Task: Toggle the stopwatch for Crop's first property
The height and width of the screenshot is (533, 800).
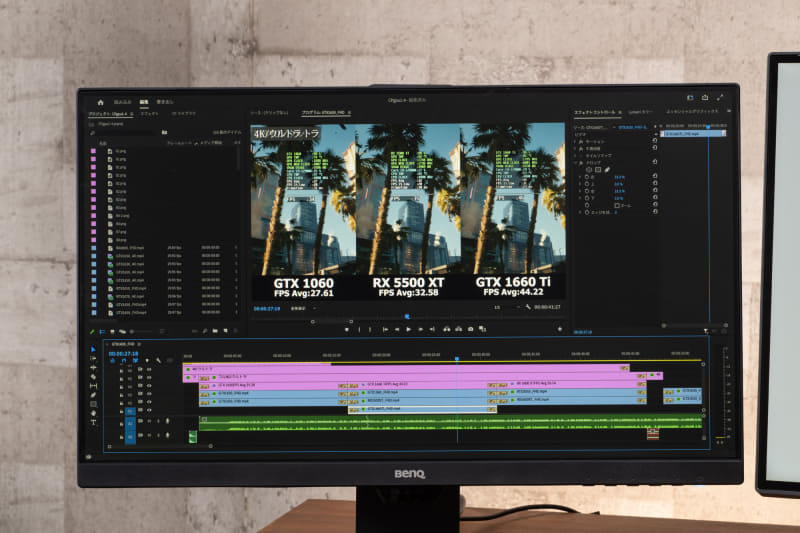Action: point(587,177)
